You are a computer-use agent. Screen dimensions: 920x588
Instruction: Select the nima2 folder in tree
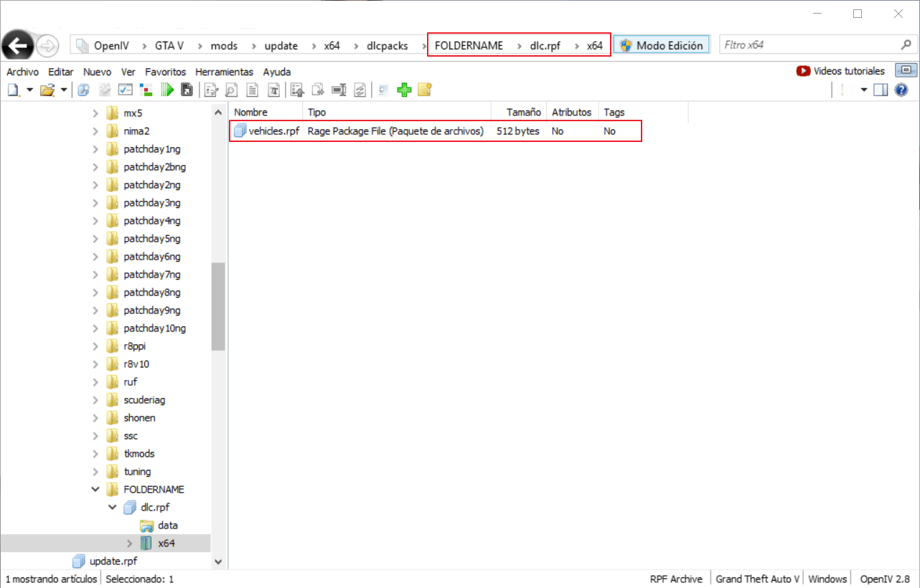click(x=136, y=131)
